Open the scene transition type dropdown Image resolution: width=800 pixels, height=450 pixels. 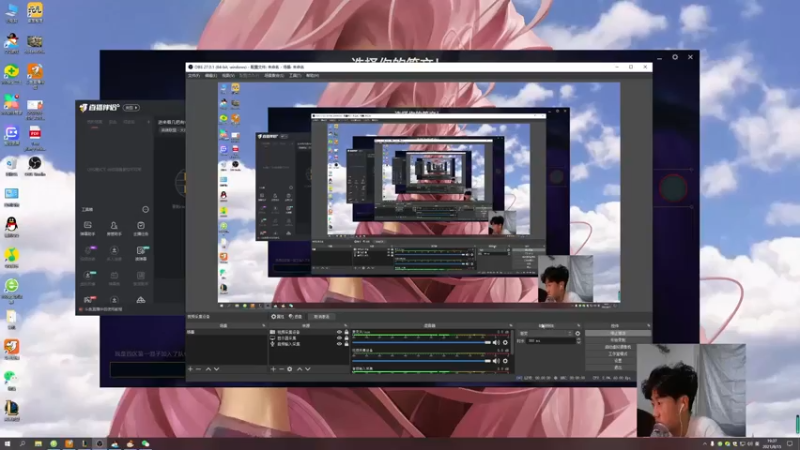(x=545, y=333)
